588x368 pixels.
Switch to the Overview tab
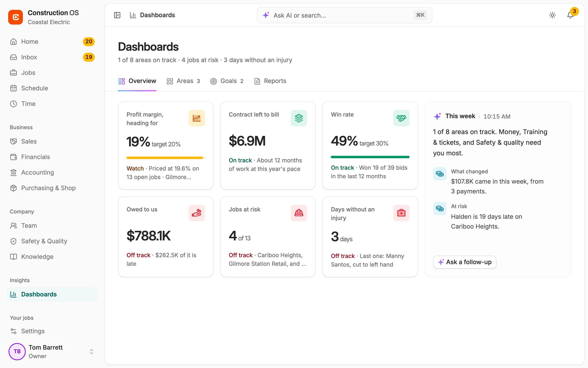point(137,81)
